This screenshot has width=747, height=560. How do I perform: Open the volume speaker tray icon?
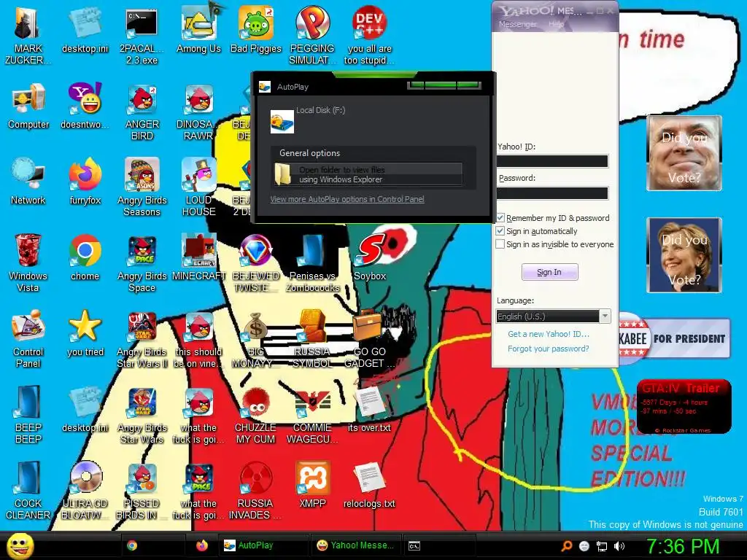[619, 546]
